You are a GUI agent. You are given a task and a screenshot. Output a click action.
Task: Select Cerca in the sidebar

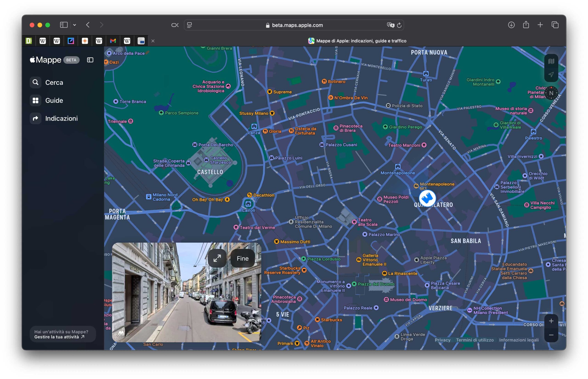coord(54,83)
